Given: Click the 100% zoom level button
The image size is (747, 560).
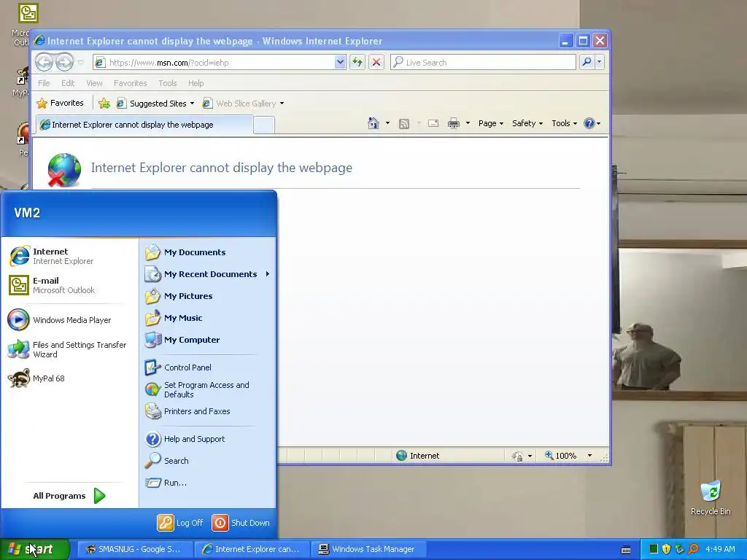Looking at the screenshot, I should [x=561, y=456].
